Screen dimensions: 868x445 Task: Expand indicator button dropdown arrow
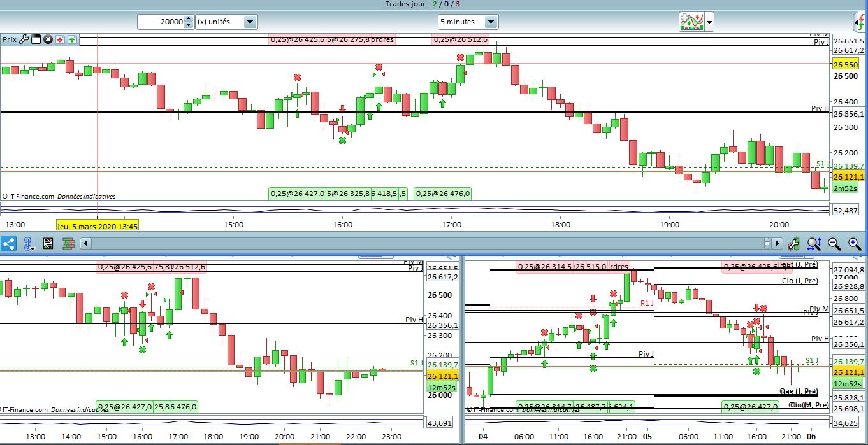[x=709, y=22]
